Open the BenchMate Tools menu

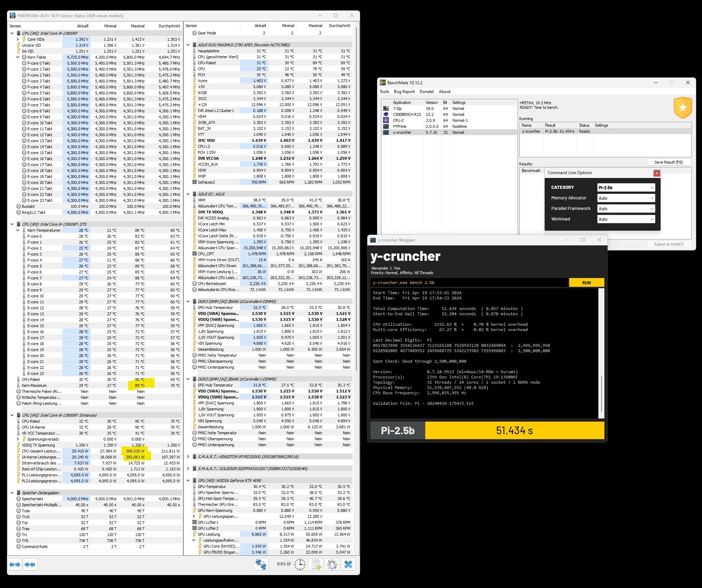pos(384,92)
